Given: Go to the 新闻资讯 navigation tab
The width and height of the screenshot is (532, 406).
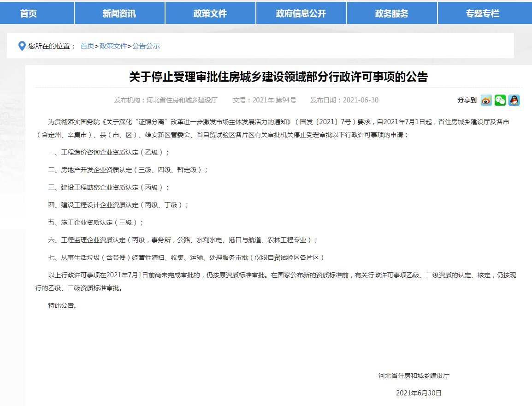Looking at the screenshot, I should coord(119,13).
